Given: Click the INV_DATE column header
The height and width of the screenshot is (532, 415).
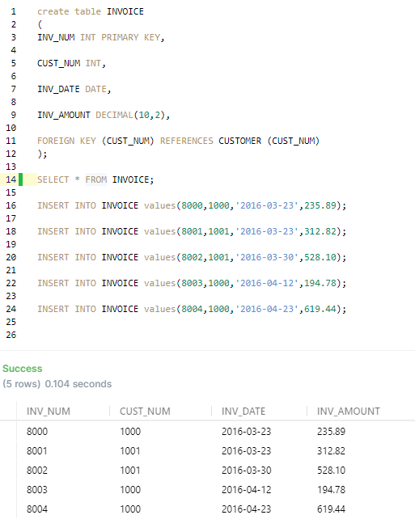Looking at the screenshot, I should point(243,411).
